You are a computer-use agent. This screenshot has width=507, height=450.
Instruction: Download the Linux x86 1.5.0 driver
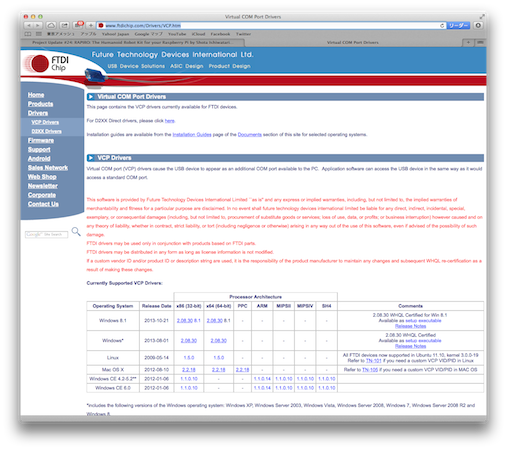(x=189, y=358)
